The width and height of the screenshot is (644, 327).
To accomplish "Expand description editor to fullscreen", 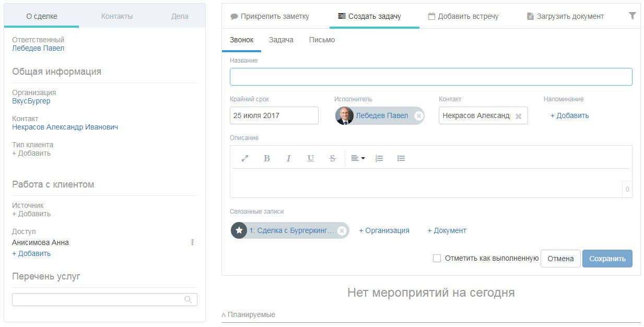I will tap(244, 158).
